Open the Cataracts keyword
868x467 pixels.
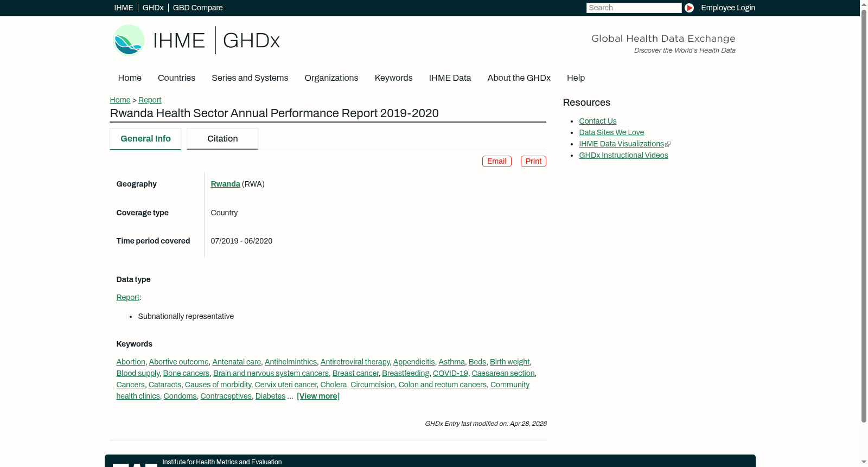(x=165, y=385)
